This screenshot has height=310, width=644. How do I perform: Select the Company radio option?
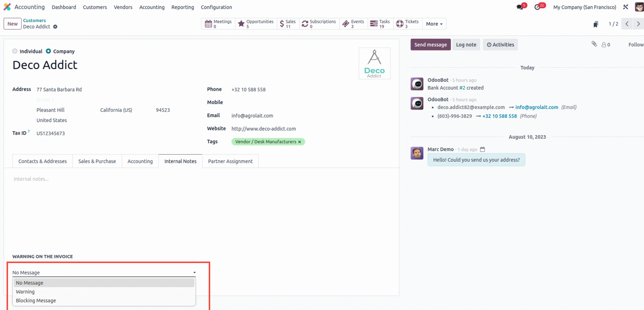click(x=48, y=51)
